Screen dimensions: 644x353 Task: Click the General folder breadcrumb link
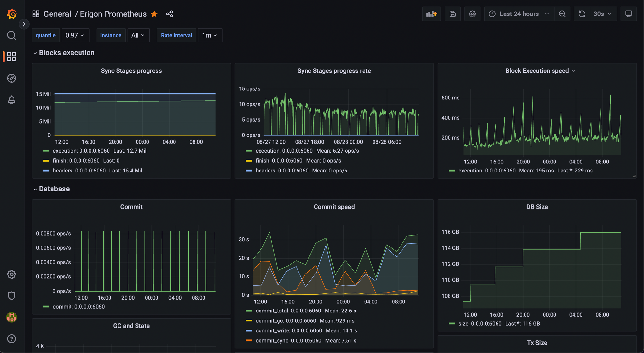[x=57, y=14]
